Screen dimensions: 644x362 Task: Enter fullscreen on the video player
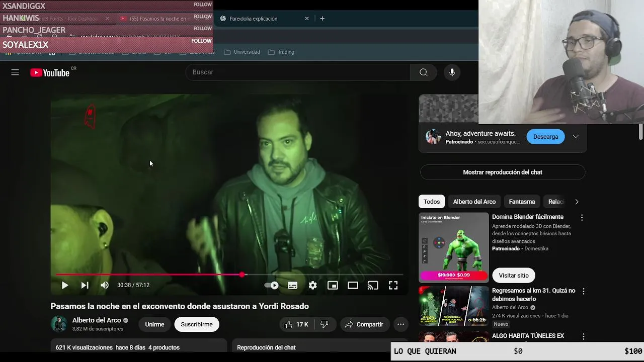pyautogui.click(x=393, y=285)
